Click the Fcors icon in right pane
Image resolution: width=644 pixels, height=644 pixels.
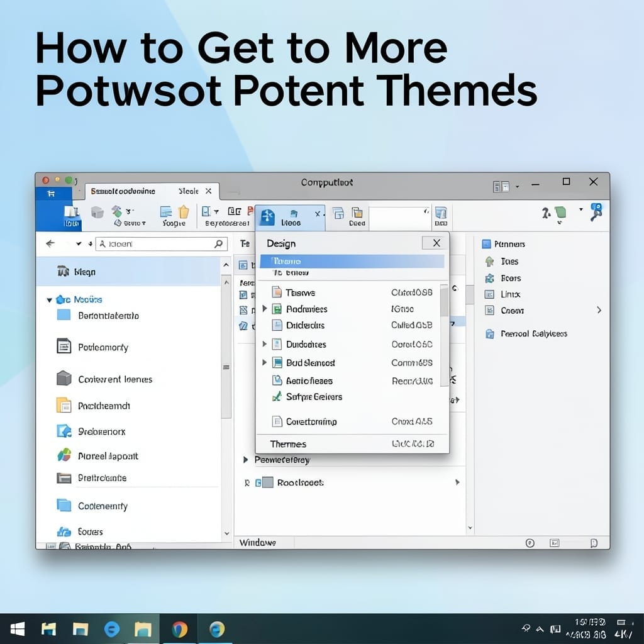tap(489, 278)
